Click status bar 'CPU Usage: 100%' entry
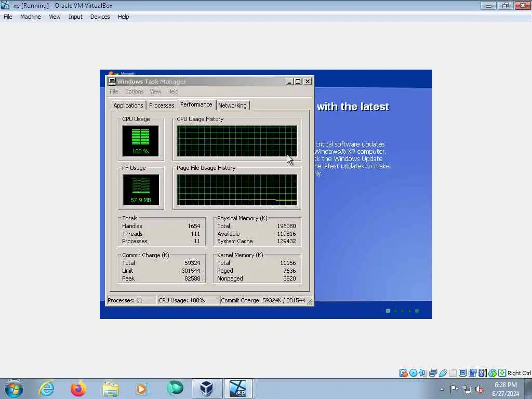Image resolution: width=532 pixels, height=399 pixels. pyautogui.click(x=188, y=300)
